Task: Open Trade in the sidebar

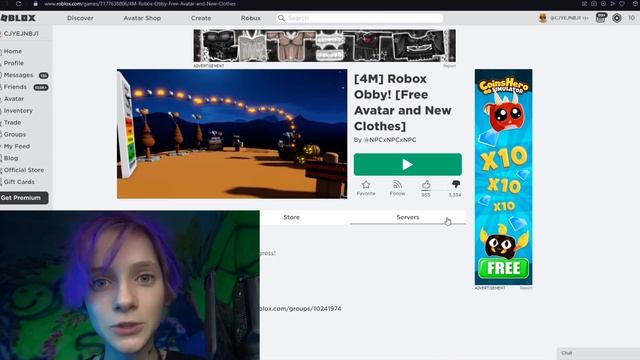Action: pos(12,122)
